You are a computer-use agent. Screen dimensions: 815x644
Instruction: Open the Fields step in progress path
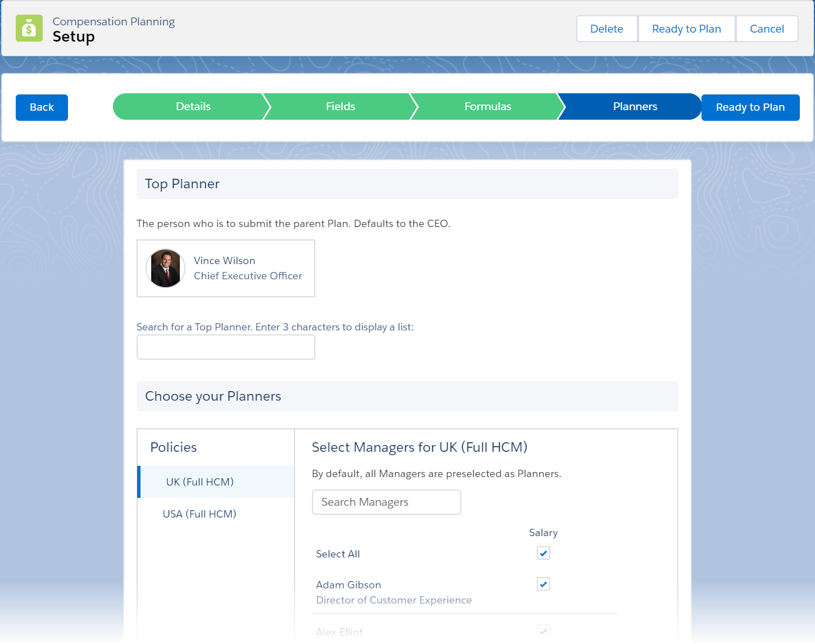tap(340, 107)
